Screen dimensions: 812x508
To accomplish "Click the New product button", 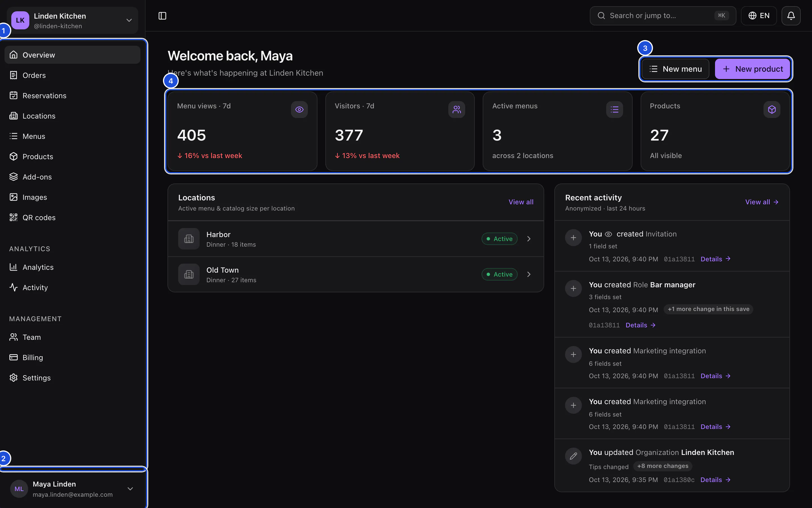I will pos(752,69).
